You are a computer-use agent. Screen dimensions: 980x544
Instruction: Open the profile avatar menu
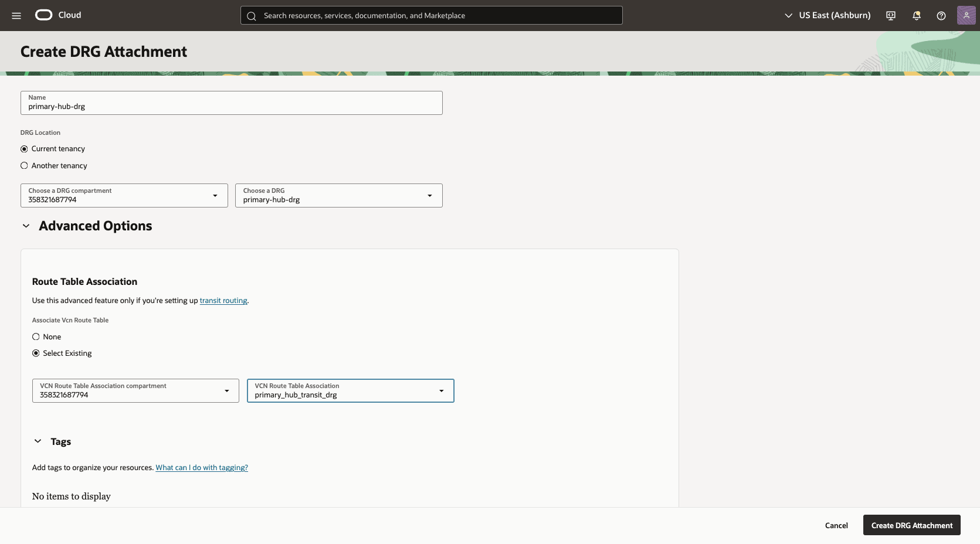tap(966, 15)
